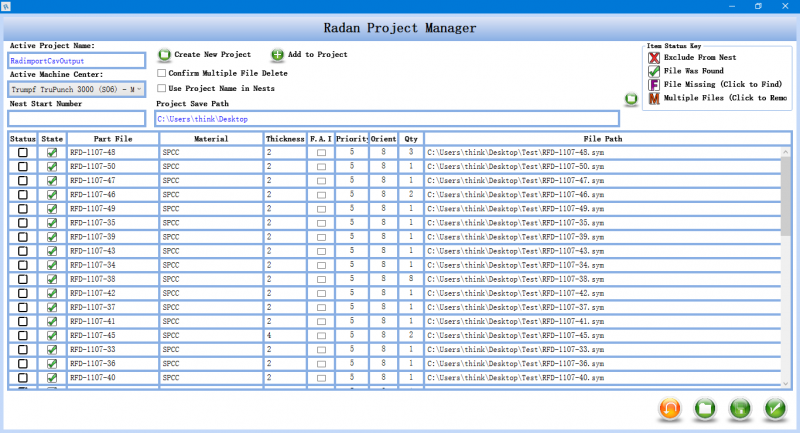Screen dimensions: 800x433
Task: Click the red X Exclude From Nest icon
Action: (x=654, y=58)
